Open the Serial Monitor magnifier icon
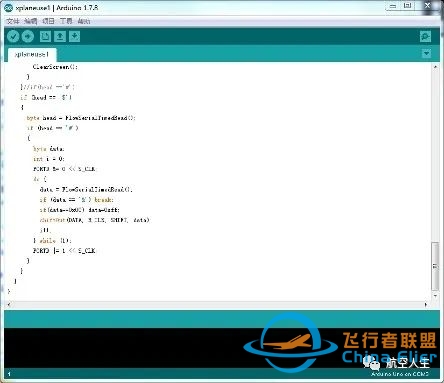Viewport: 444px width, 383px height. coord(425,36)
